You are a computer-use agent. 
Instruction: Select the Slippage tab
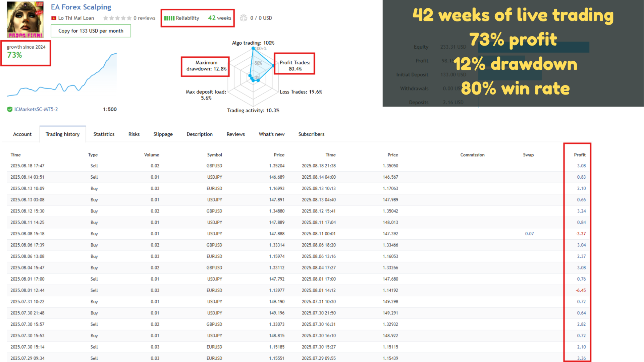[163, 134]
